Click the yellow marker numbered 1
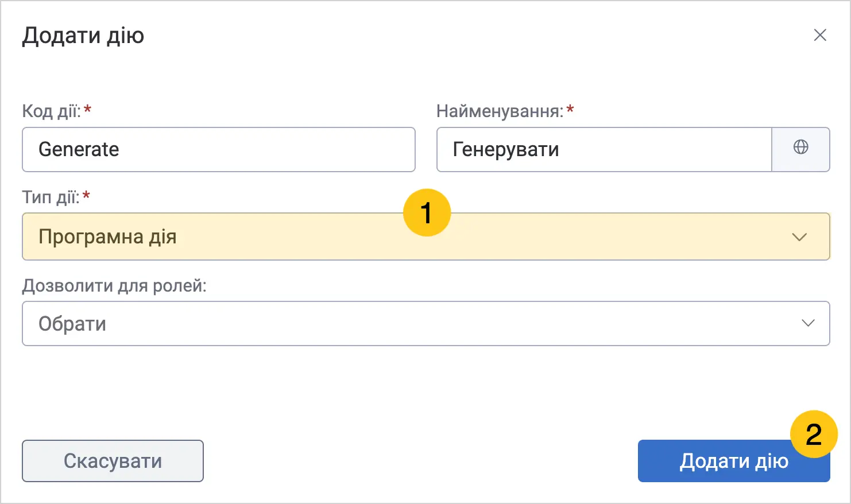Image resolution: width=851 pixels, height=504 pixels. click(x=427, y=213)
